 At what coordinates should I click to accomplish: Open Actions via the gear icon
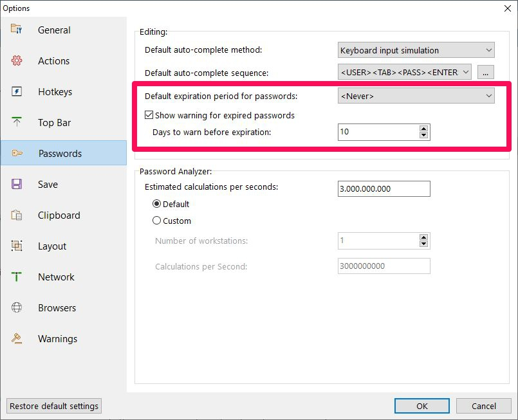[x=17, y=60]
